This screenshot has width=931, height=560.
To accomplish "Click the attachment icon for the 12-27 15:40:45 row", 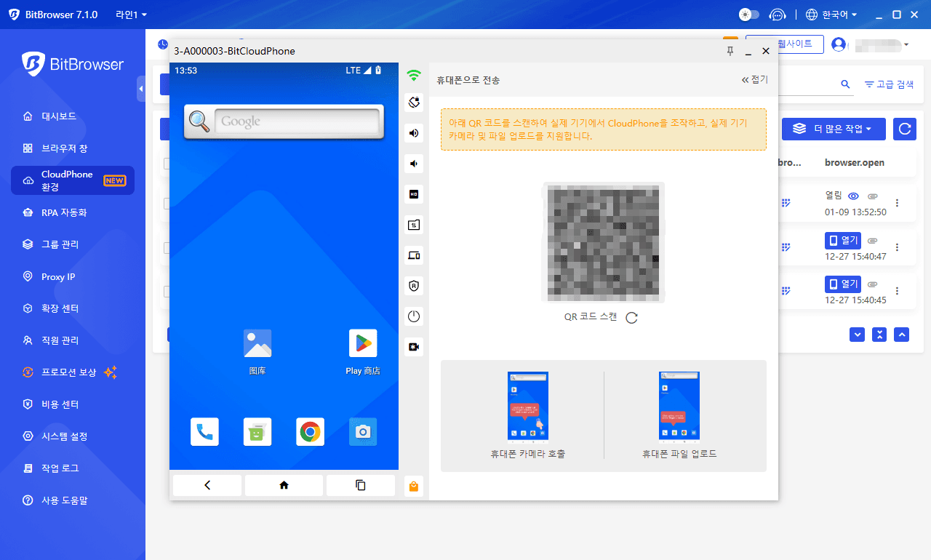I will click(873, 284).
